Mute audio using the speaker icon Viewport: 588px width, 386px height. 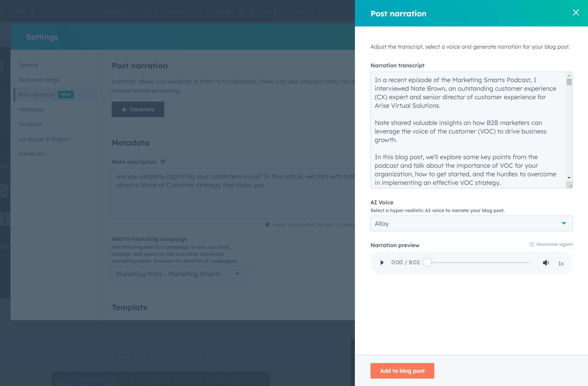(x=546, y=262)
